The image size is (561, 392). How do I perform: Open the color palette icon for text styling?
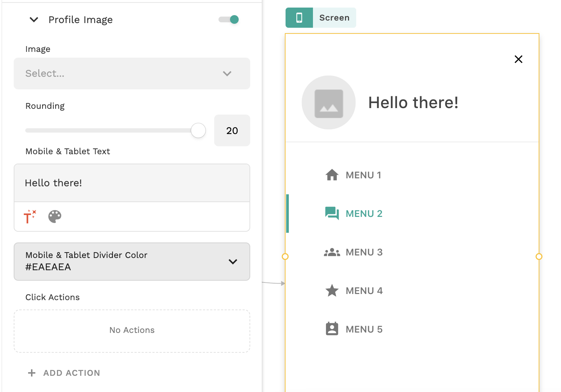[x=55, y=217]
